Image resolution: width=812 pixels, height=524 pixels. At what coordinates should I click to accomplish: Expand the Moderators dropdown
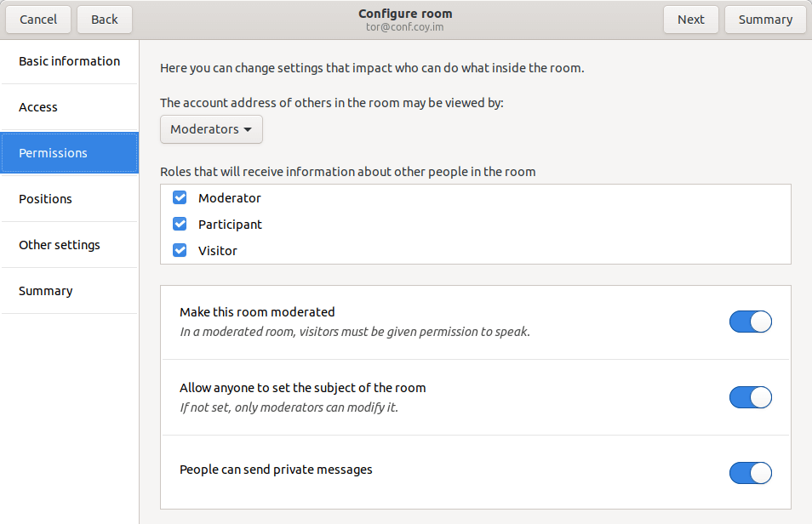coord(211,129)
